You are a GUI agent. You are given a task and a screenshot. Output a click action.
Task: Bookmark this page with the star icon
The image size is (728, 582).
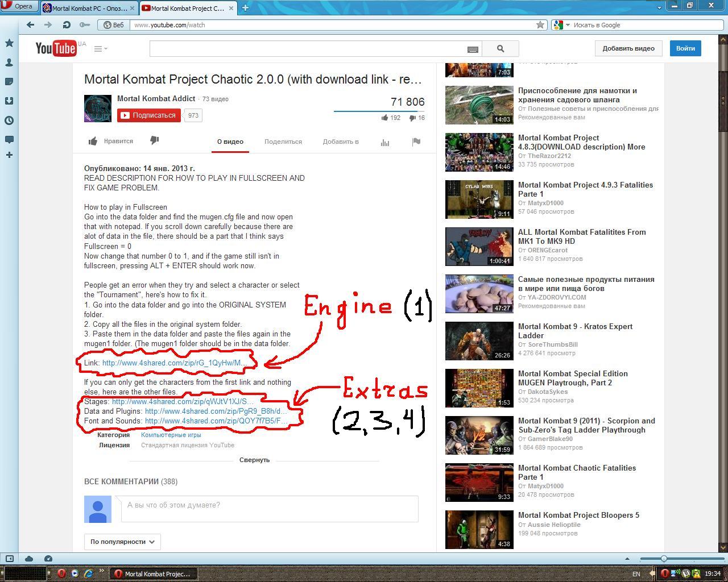click(540, 25)
